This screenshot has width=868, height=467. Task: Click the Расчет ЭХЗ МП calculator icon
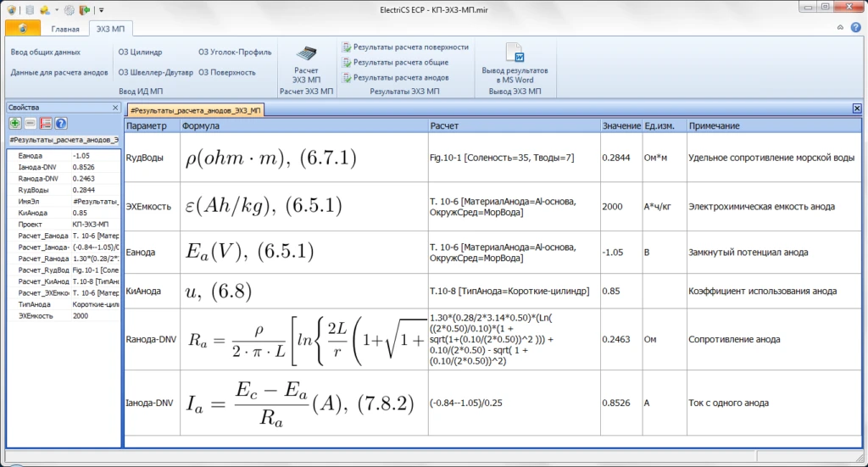tap(307, 54)
